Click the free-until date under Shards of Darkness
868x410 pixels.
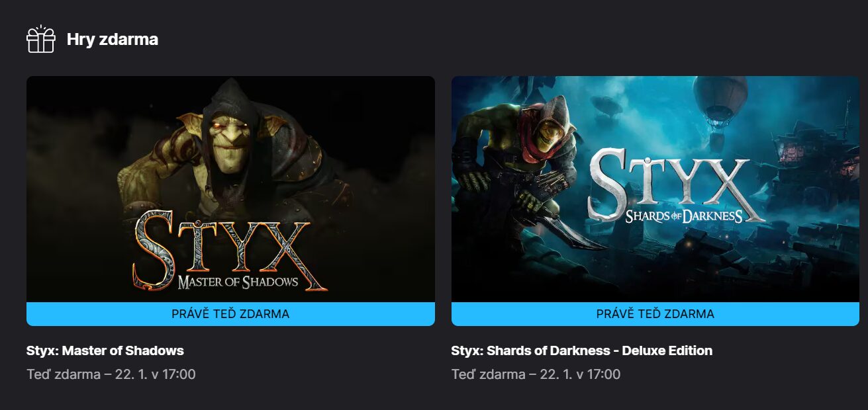pyautogui.click(x=536, y=374)
